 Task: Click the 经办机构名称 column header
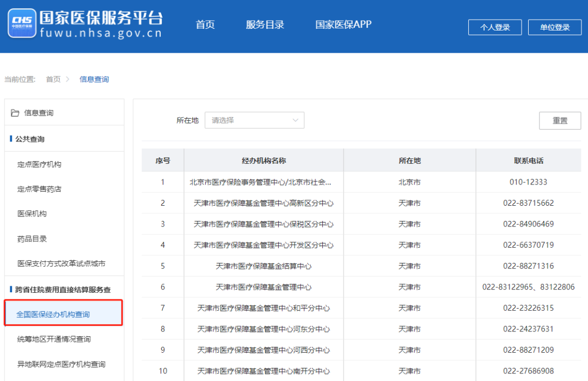pyautogui.click(x=264, y=161)
